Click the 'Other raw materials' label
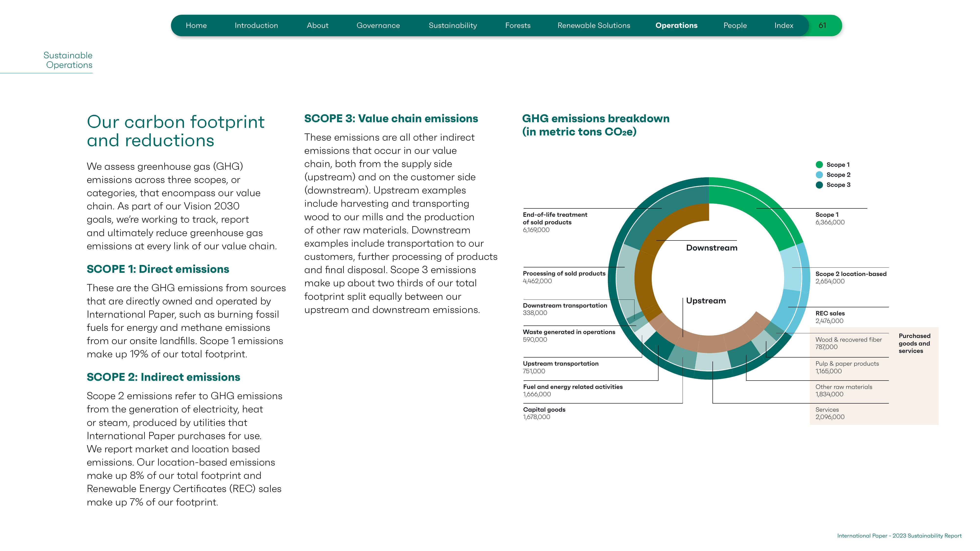The height and width of the screenshot is (551, 980). [844, 387]
